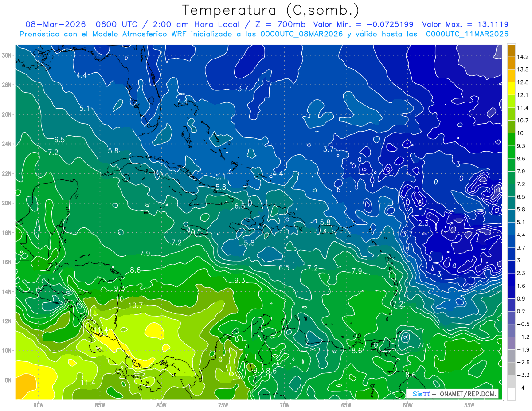Click the 12N latitude axis label
This screenshot has width=532, height=411.
click(x=7, y=321)
